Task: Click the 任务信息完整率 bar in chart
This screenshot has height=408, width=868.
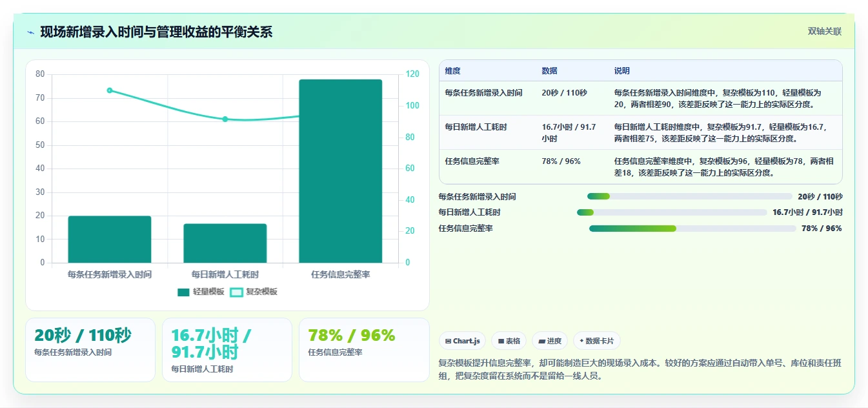Action: click(x=341, y=171)
